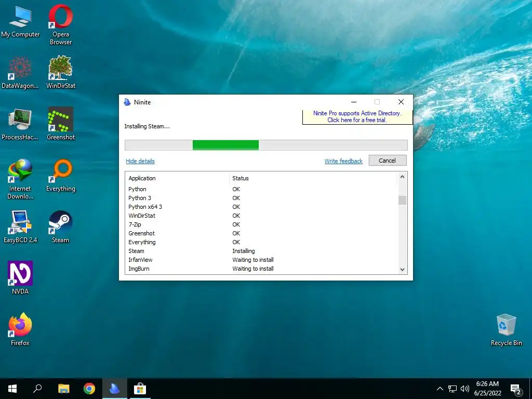The height and width of the screenshot is (399, 532).
Task: Click the Status column header
Action: [312, 178]
